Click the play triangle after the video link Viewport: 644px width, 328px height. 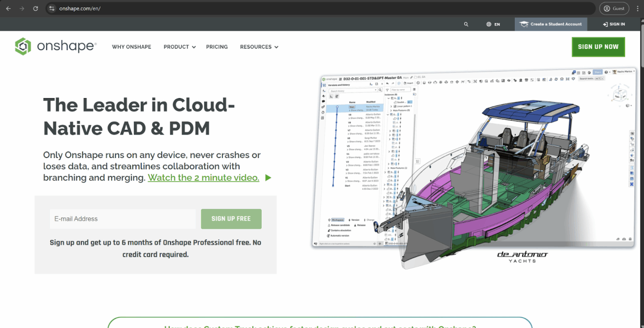268,178
